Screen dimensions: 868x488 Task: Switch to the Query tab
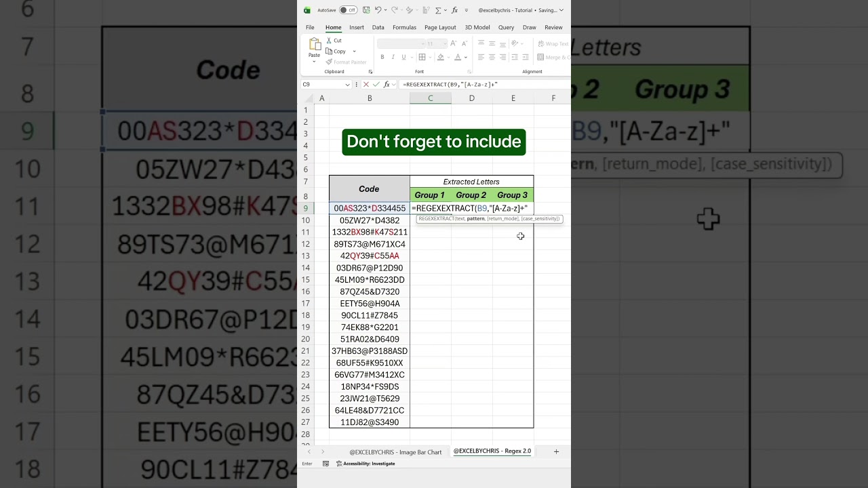(x=506, y=27)
